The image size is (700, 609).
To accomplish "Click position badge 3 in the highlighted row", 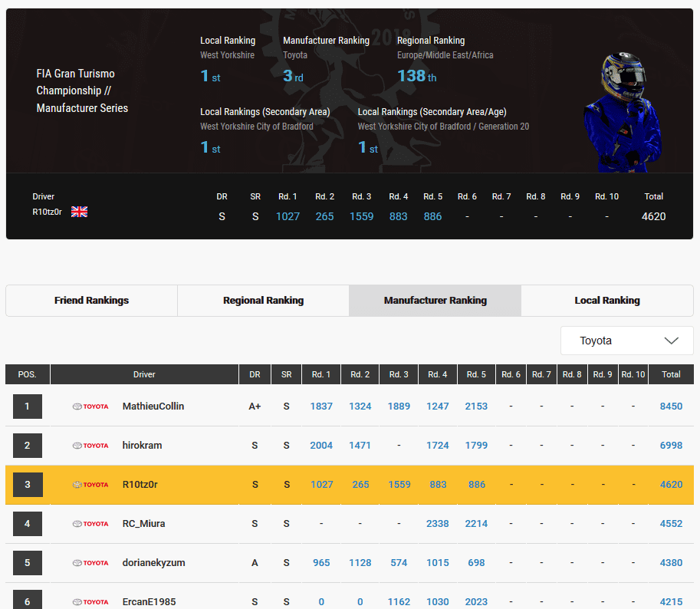I will [x=28, y=485].
